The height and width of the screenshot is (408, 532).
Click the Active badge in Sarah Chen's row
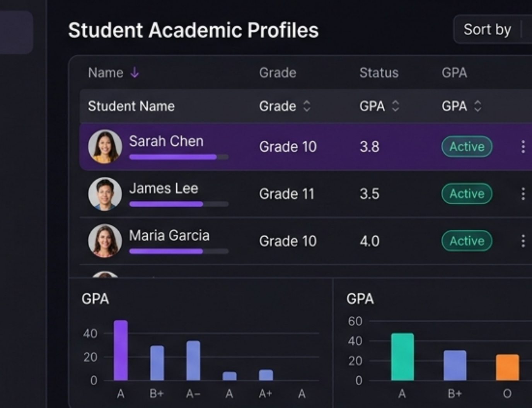[467, 147]
